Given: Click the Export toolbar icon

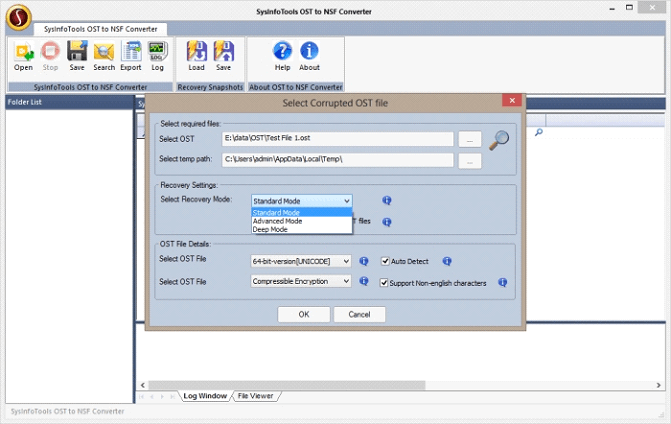Looking at the screenshot, I should 131,56.
